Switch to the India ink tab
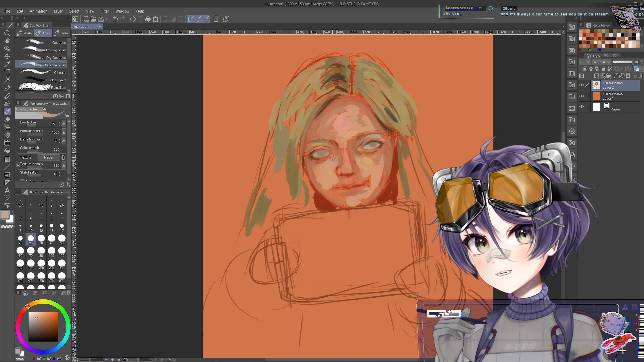 62,33
